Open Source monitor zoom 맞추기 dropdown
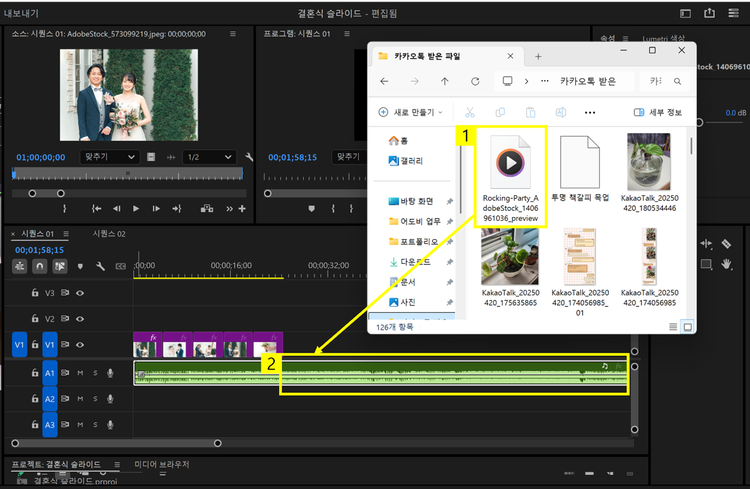 109,157
